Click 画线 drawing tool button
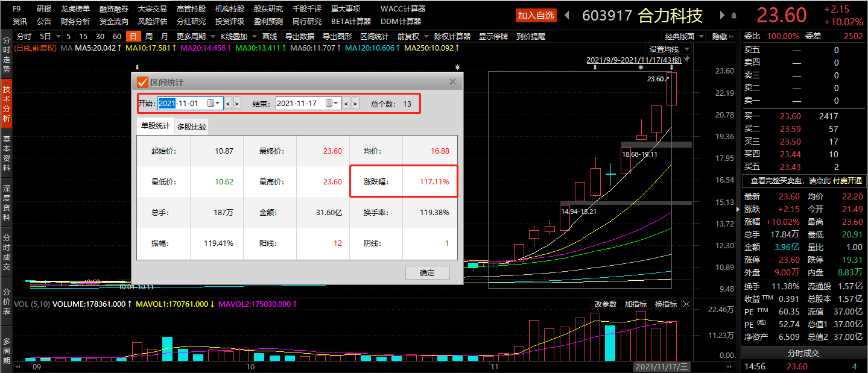 [x=270, y=37]
